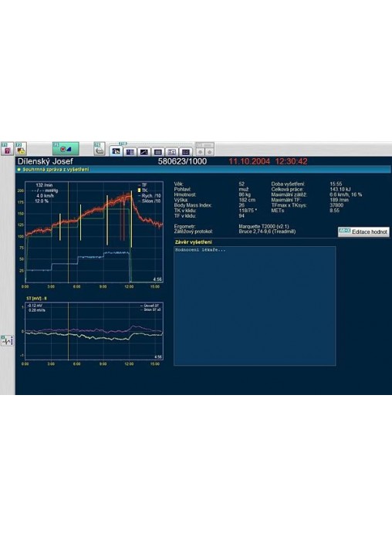Click the first greyed round toolbar button
The width and height of the screenshot is (392, 537).
201,152
